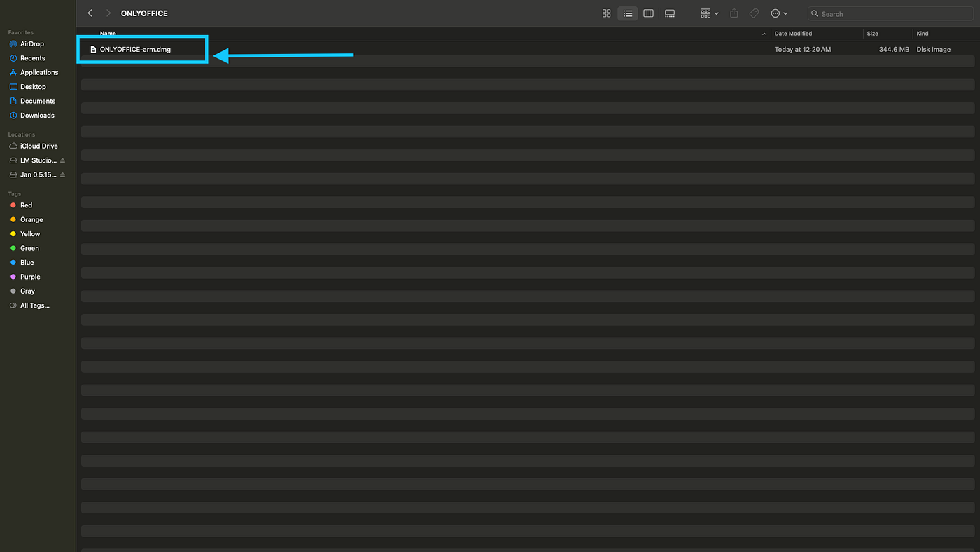Click the Locations section header in the sidebar
The height and width of the screenshot is (552, 980).
(22, 134)
